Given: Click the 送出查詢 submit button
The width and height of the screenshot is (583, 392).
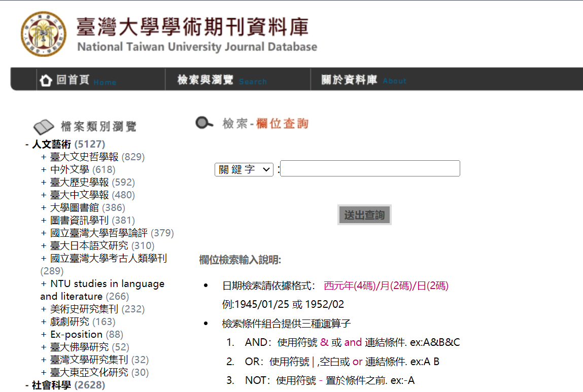Looking at the screenshot, I should click(364, 215).
